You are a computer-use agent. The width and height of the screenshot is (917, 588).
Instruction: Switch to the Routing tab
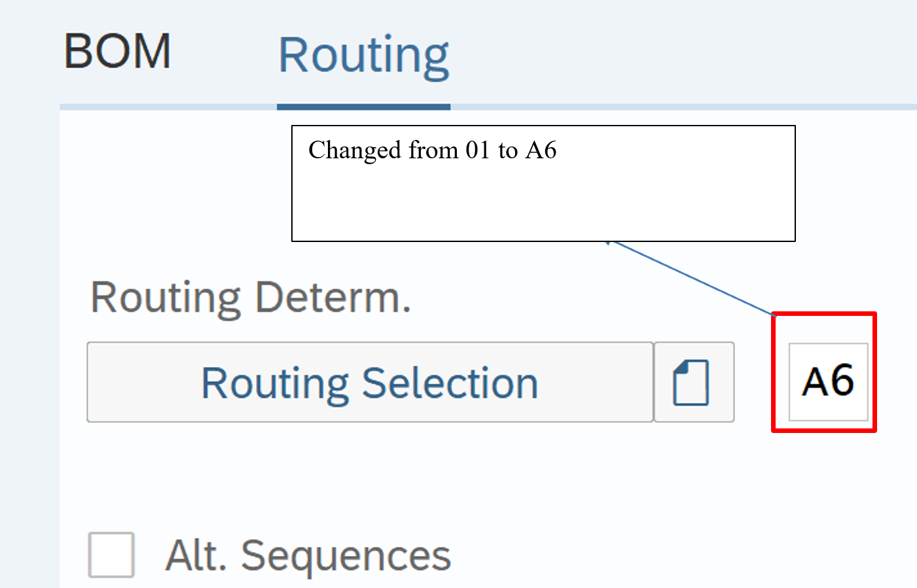click(x=363, y=56)
